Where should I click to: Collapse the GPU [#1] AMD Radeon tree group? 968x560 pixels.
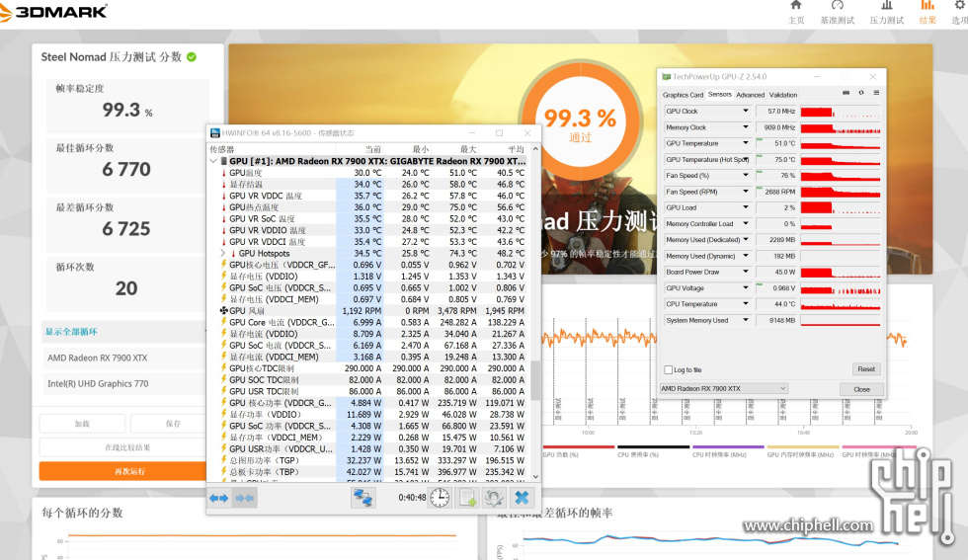(213, 161)
